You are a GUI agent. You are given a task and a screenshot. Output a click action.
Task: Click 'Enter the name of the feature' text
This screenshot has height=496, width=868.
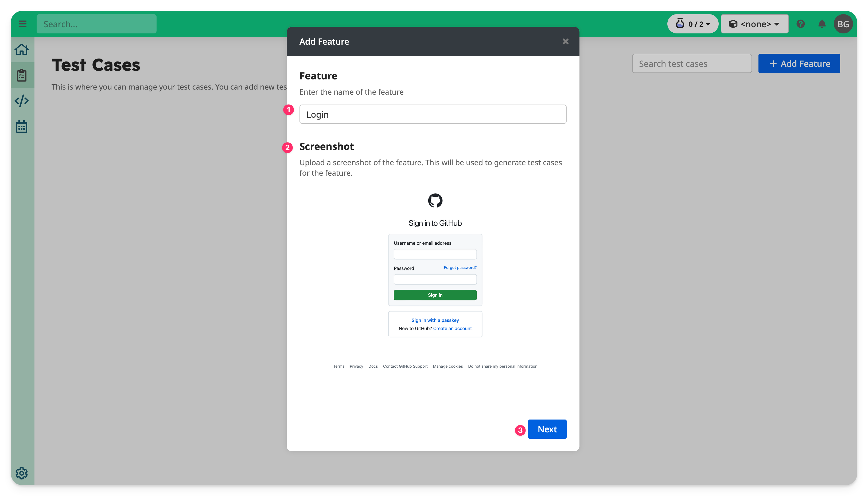[x=351, y=92]
